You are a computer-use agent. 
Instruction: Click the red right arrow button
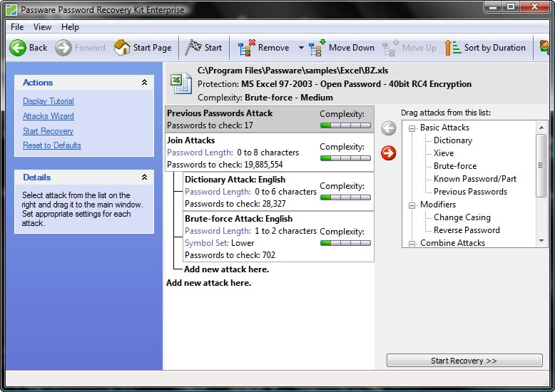point(389,153)
